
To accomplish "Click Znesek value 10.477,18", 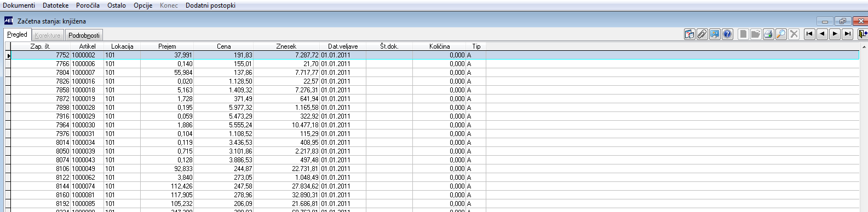I will 286,125.
